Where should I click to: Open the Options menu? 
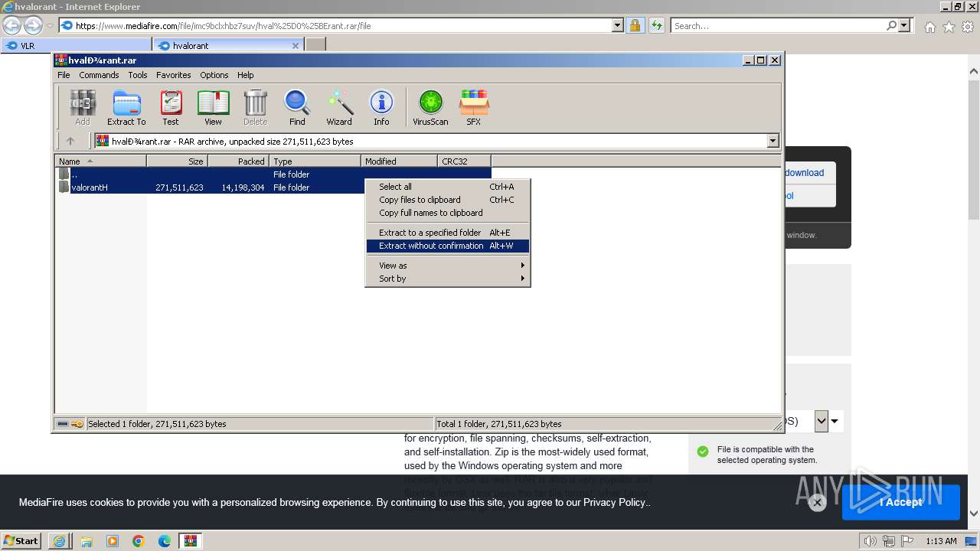[x=214, y=75]
